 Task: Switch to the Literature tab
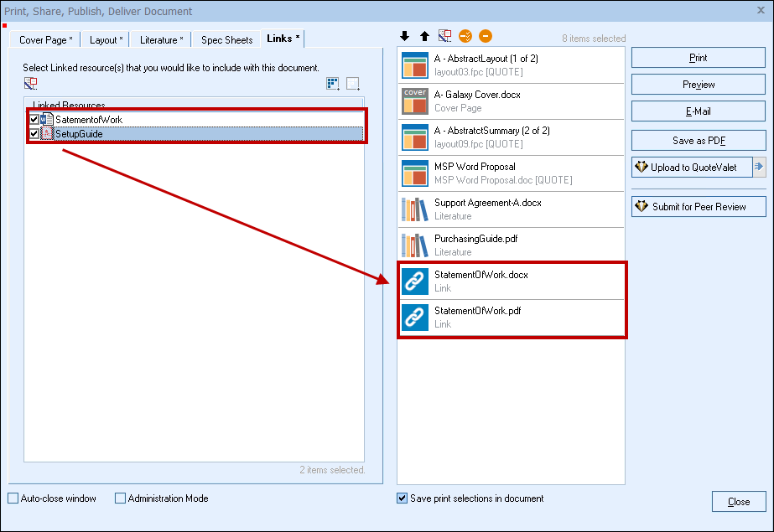pos(161,40)
